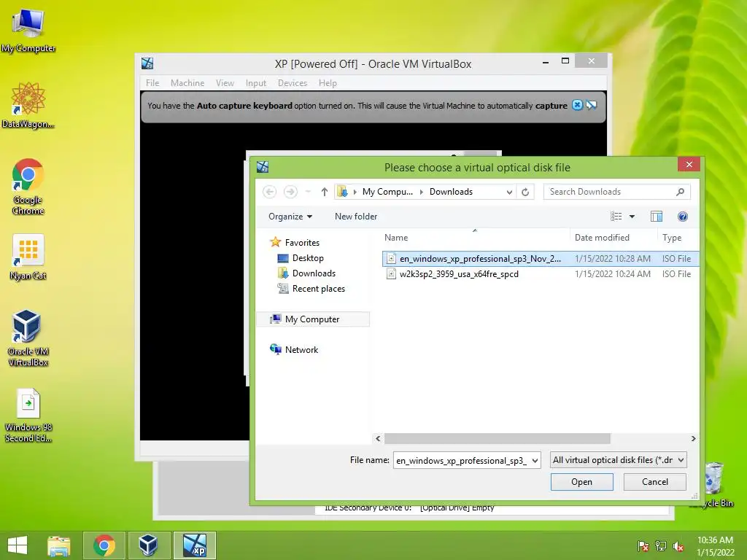
Task: Click the Open button
Action: pyautogui.click(x=581, y=482)
